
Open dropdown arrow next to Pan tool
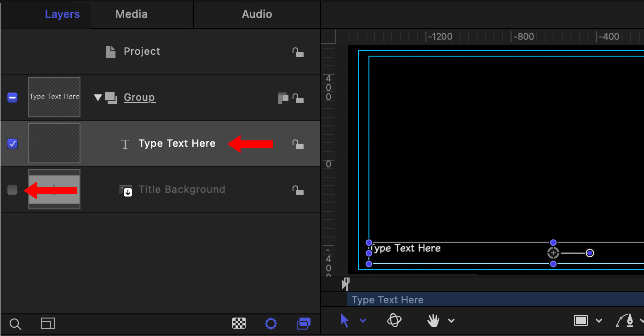click(x=451, y=321)
